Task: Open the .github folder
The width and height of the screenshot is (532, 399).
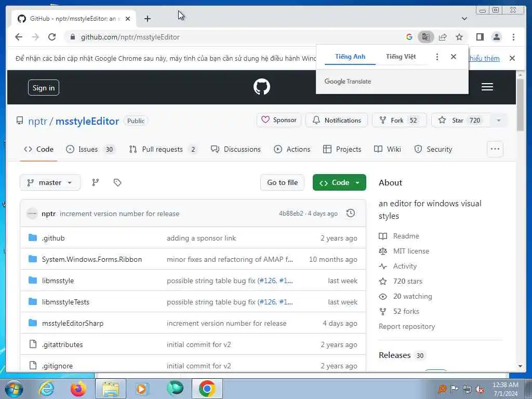Action: 54,238
